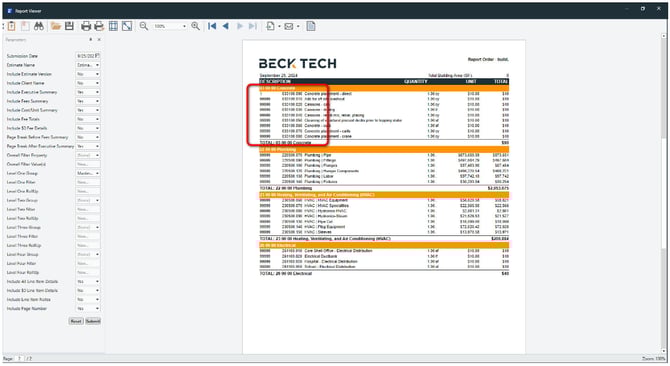Click the Level Three RollUp field
670x366 pixels.
88,245
